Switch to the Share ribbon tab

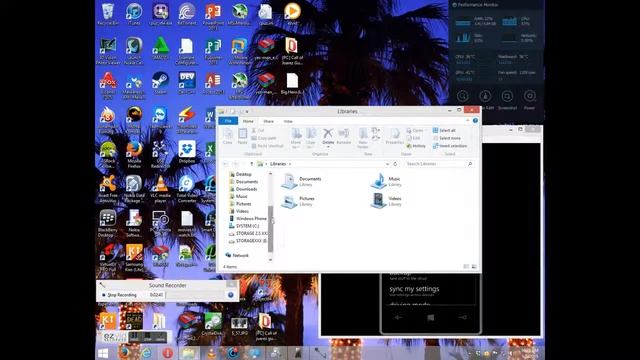click(x=269, y=121)
